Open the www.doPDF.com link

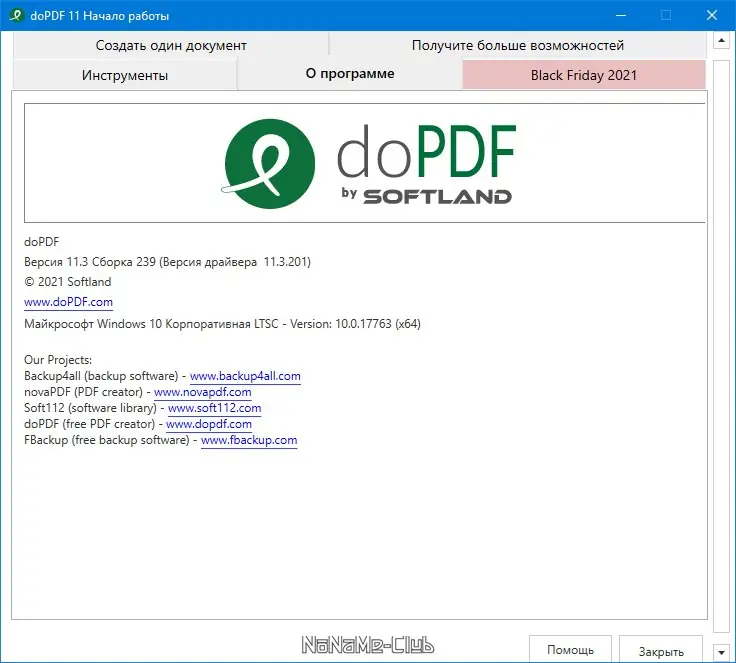tap(69, 302)
